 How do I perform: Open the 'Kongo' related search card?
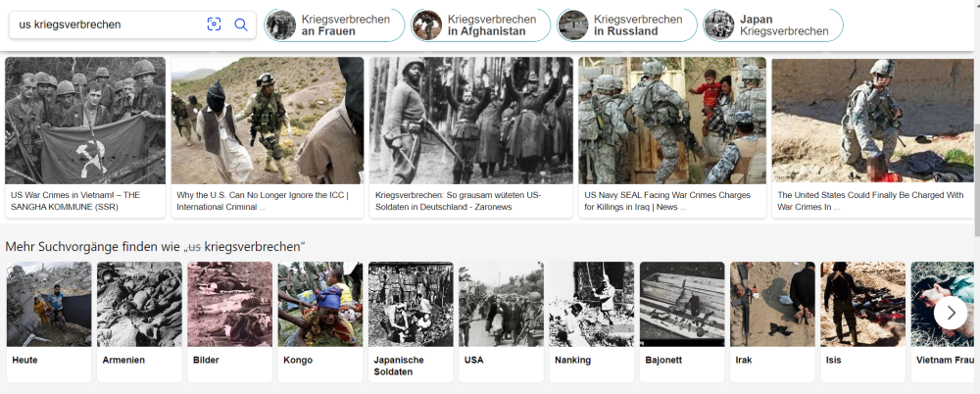(x=320, y=322)
